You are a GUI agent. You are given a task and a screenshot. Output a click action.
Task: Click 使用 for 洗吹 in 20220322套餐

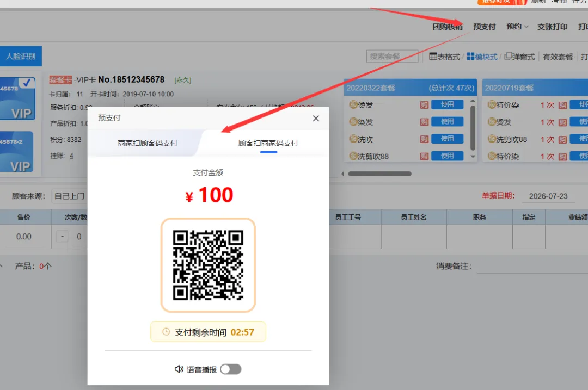pos(447,139)
